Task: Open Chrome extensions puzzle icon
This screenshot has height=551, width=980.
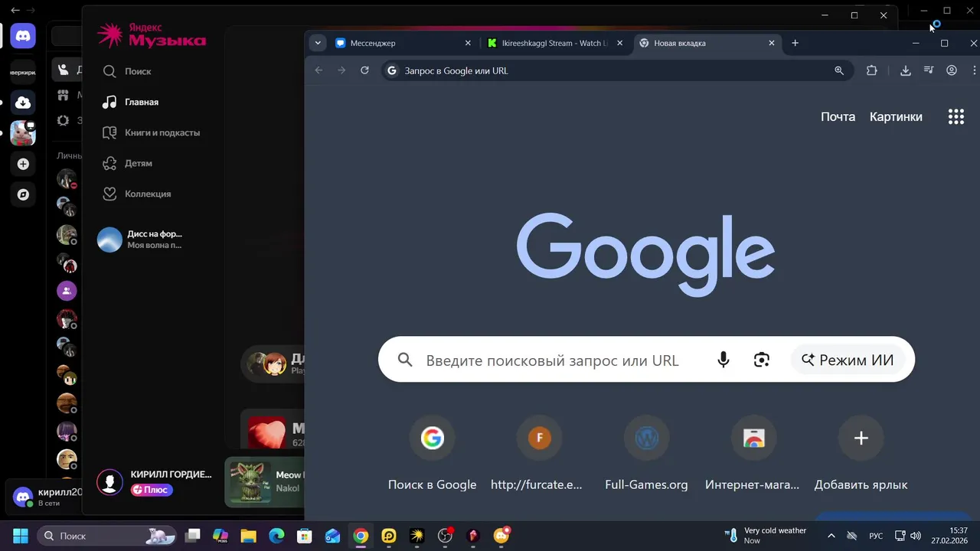Action: click(871, 70)
